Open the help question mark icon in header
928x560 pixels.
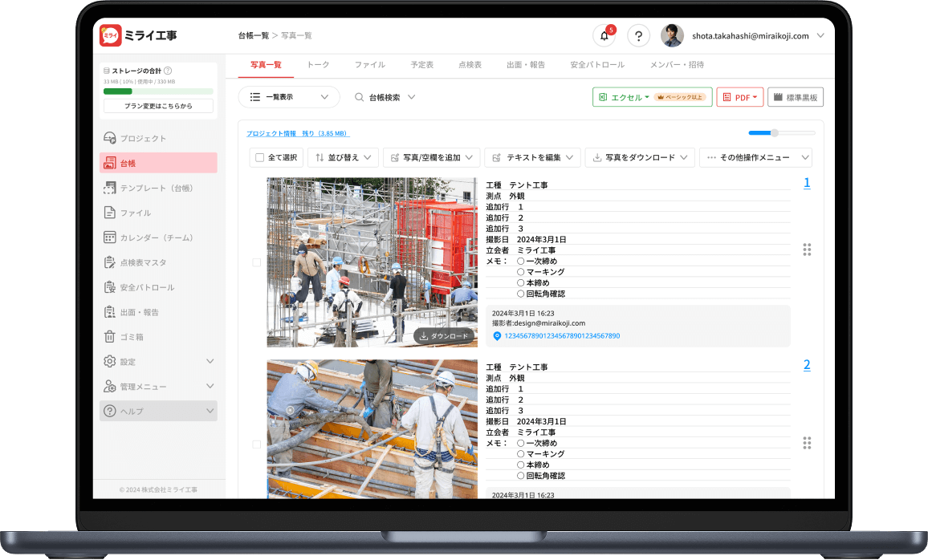pyautogui.click(x=638, y=35)
